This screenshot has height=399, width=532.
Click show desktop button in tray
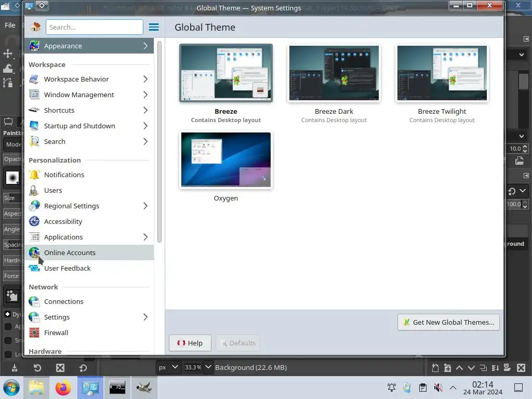[x=518, y=388]
